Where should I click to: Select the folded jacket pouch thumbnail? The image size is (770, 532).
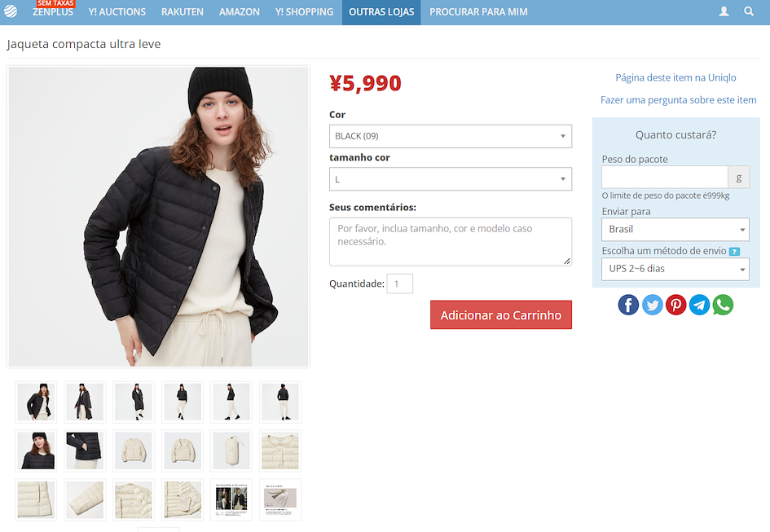pos(231,451)
